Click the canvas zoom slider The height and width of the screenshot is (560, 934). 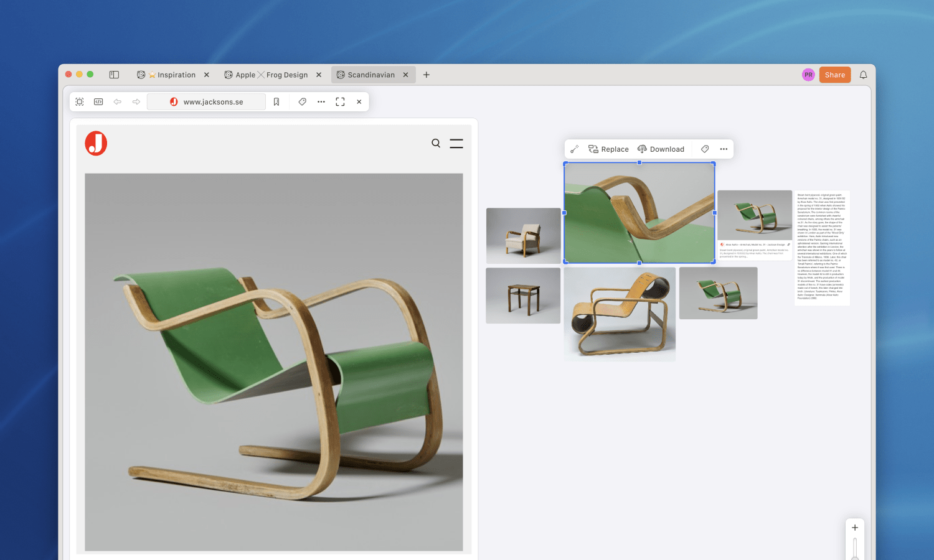click(x=855, y=549)
